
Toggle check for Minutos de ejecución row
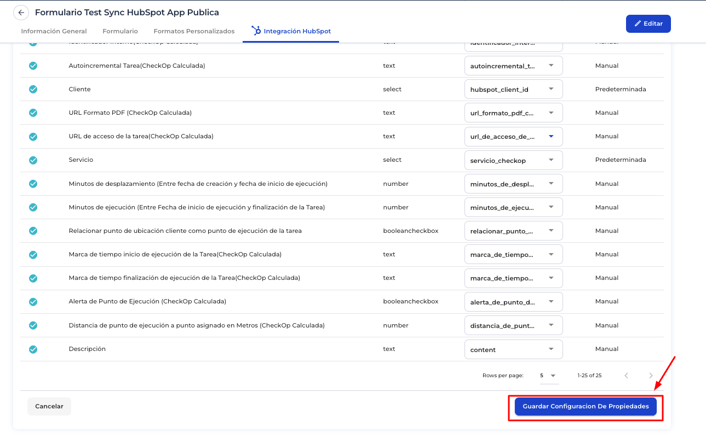pyautogui.click(x=33, y=207)
